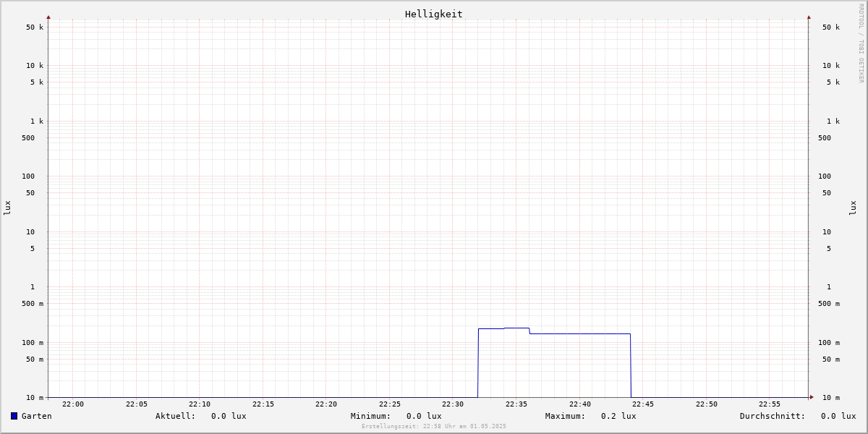Click the "Maximum:" label in the legend

(x=566, y=416)
